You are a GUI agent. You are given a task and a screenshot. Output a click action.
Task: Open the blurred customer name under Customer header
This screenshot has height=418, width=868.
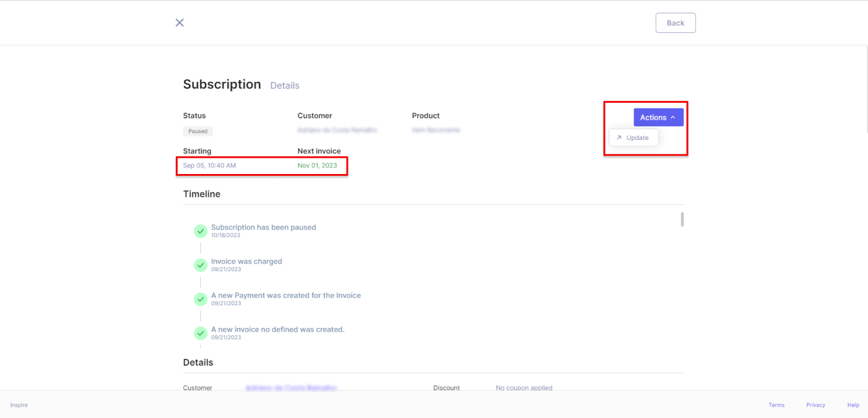tap(337, 130)
